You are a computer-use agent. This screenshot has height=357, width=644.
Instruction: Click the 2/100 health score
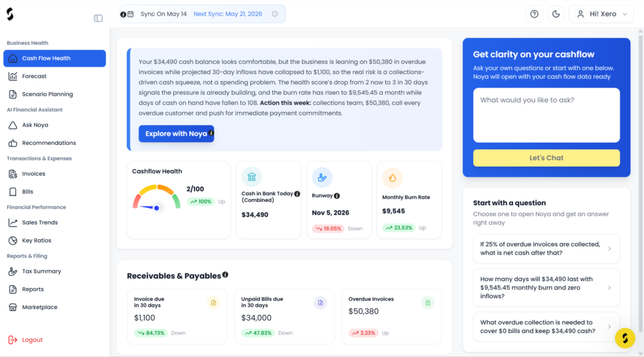[x=195, y=189]
